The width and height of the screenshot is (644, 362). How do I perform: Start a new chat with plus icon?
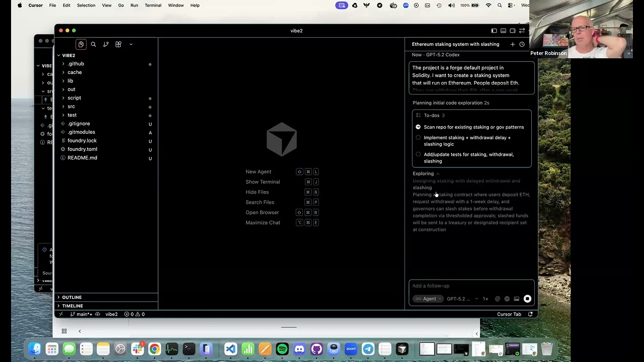513,44
